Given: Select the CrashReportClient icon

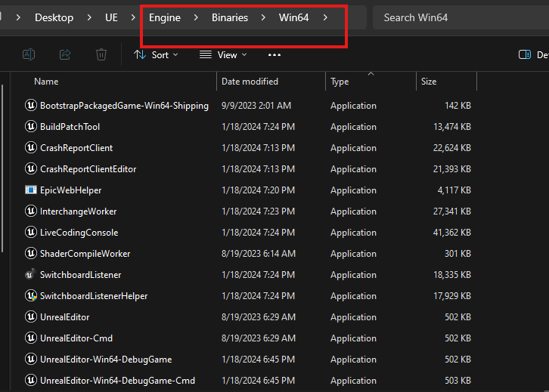Looking at the screenshot, I should [31, 148].
